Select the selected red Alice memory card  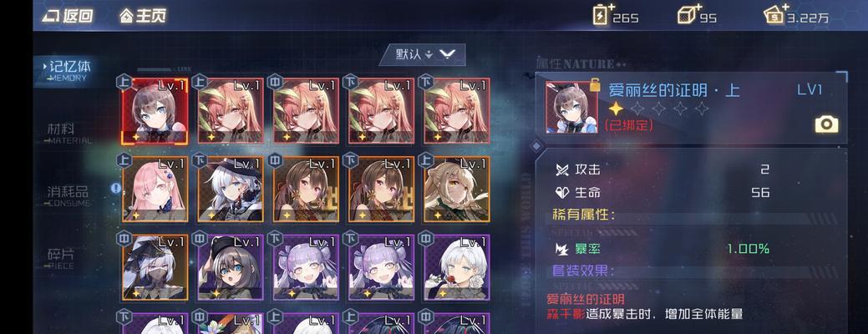tap(155, 111)
